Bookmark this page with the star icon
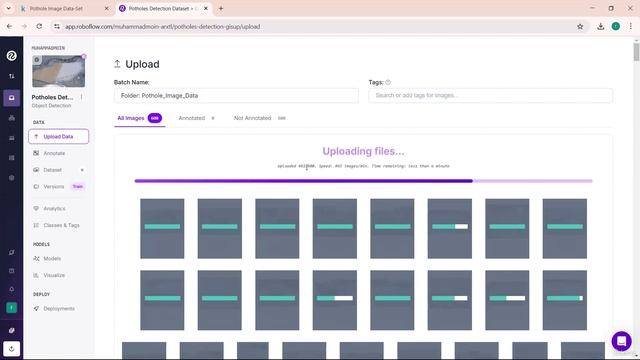The height and width of the screenshot is (360, 640). click(580, 27)
